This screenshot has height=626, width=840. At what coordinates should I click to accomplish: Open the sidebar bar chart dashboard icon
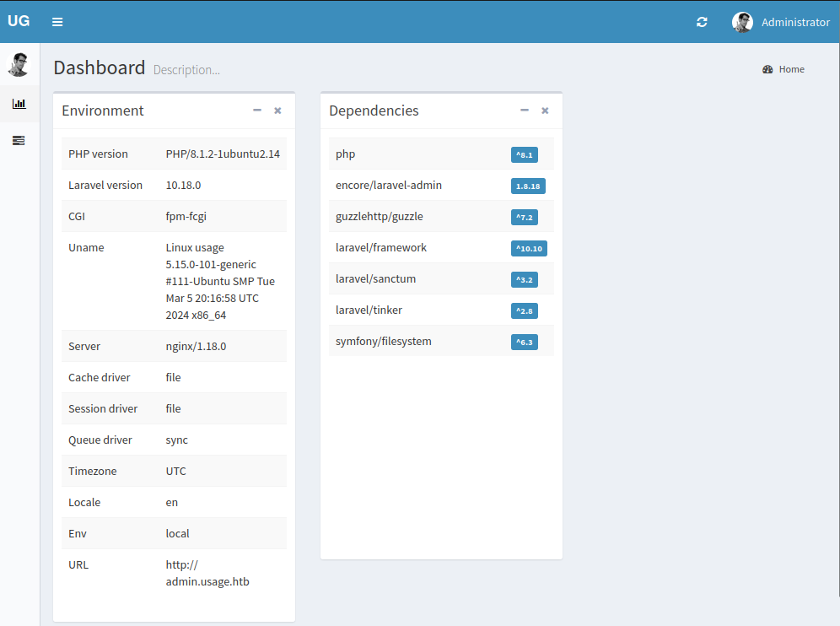tap(19, 104)
